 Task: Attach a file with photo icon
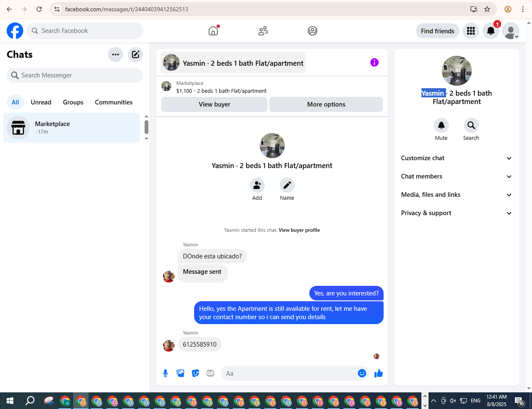180,373
